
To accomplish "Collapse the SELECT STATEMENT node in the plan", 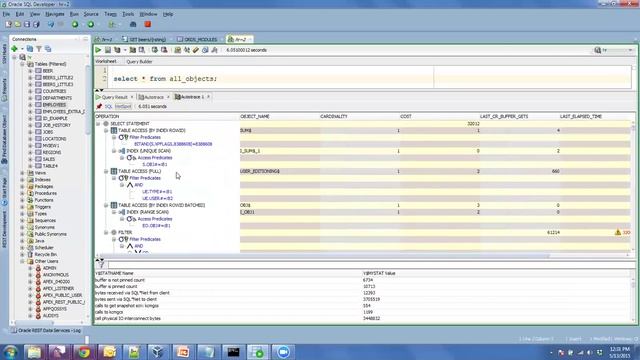I will [x=98, y=124].
